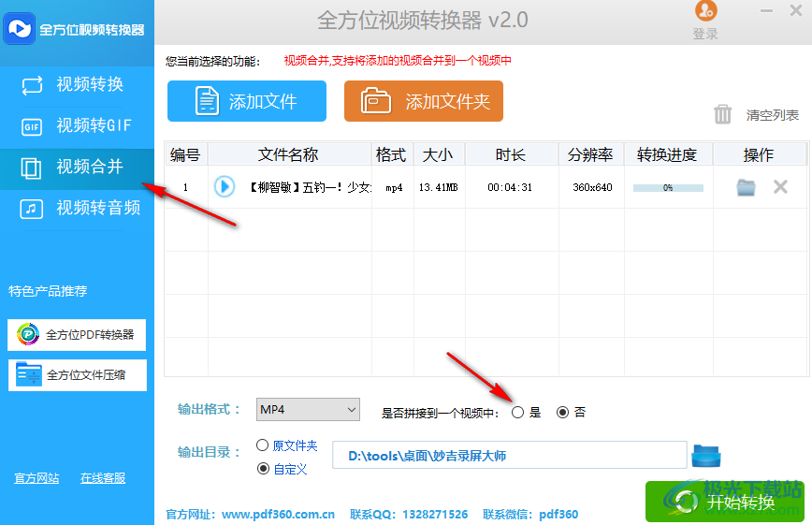Image resolution: width=812 pixels, height=525 pixels.
Task: Choose 自定义 output directory option
Action: pyautogui.click(x=263, y=469)
